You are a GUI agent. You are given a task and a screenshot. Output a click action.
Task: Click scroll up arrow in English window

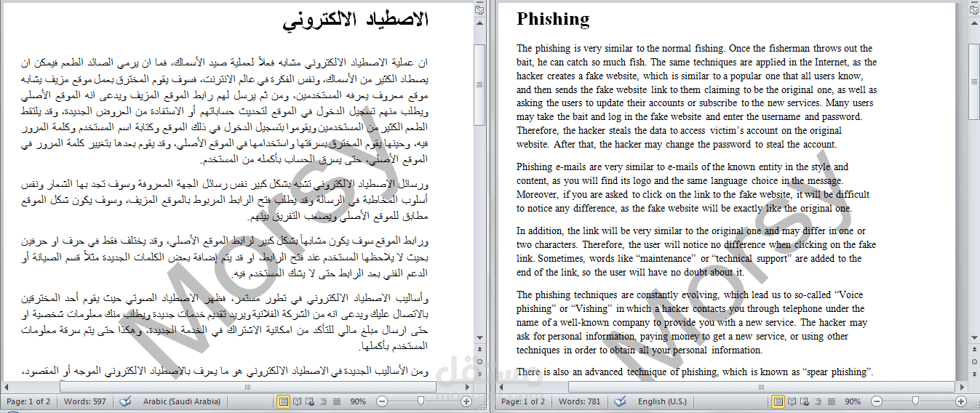point(974,23)
